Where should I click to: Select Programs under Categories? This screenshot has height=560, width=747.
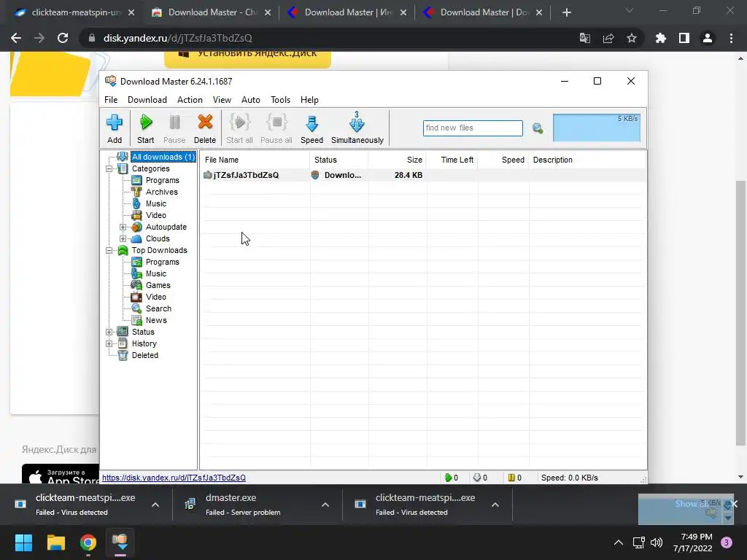point(162,180)
